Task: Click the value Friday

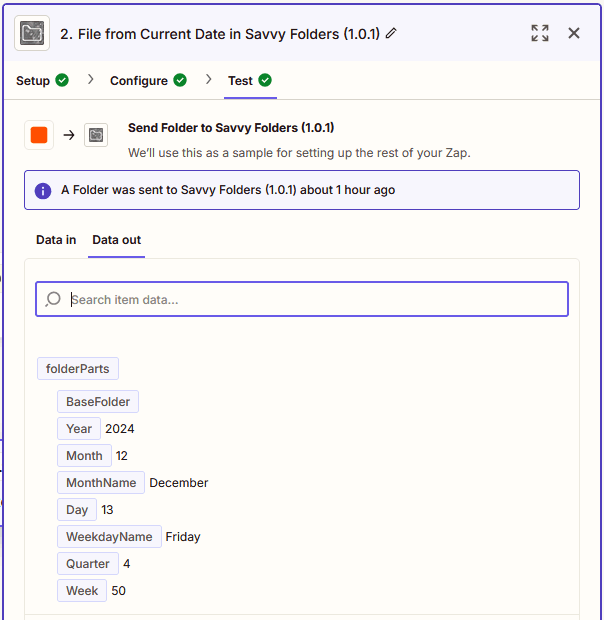Action: point(183,537)
